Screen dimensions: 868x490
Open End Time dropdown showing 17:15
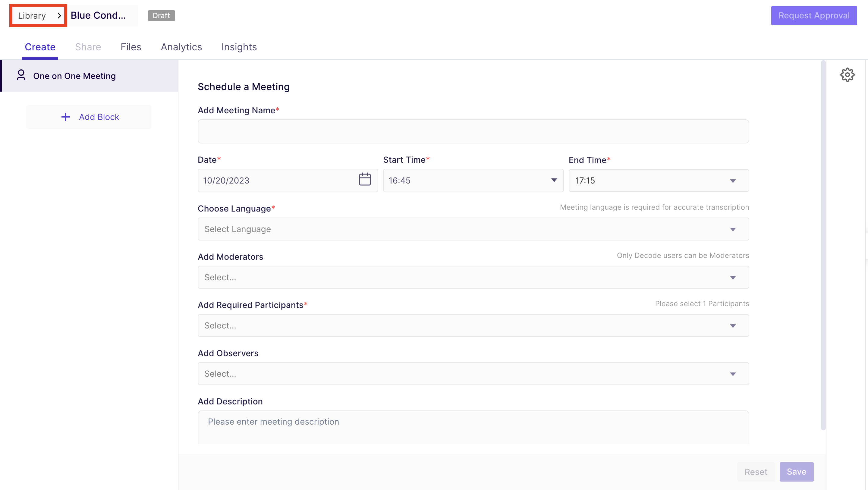[659, 181]
